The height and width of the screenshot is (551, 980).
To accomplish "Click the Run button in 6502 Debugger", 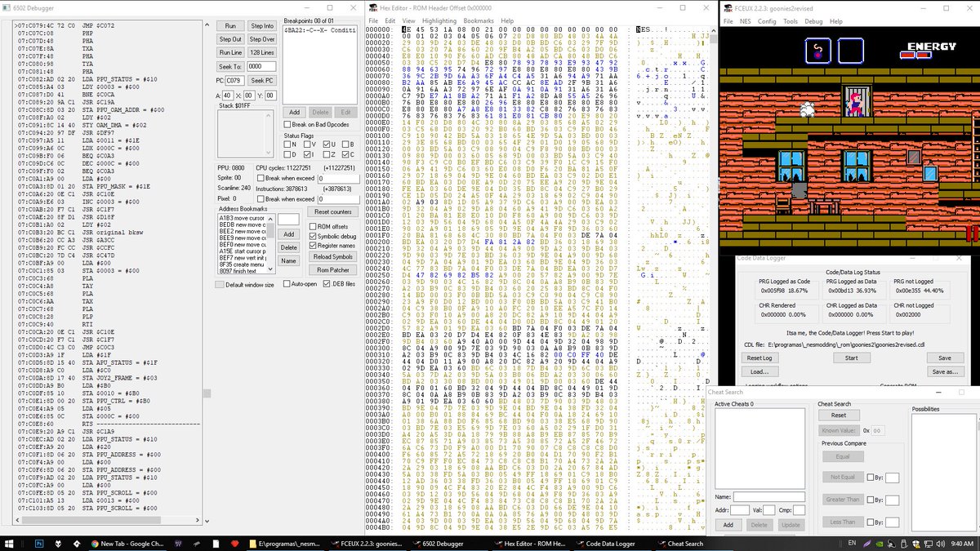I will [231, 26].
